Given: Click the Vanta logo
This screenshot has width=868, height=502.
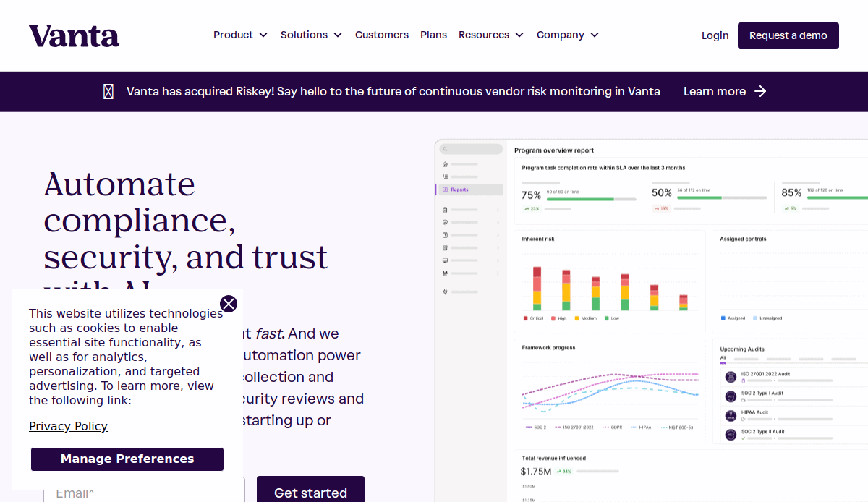Looking at the screenshot, I should (x=74, y=35).
